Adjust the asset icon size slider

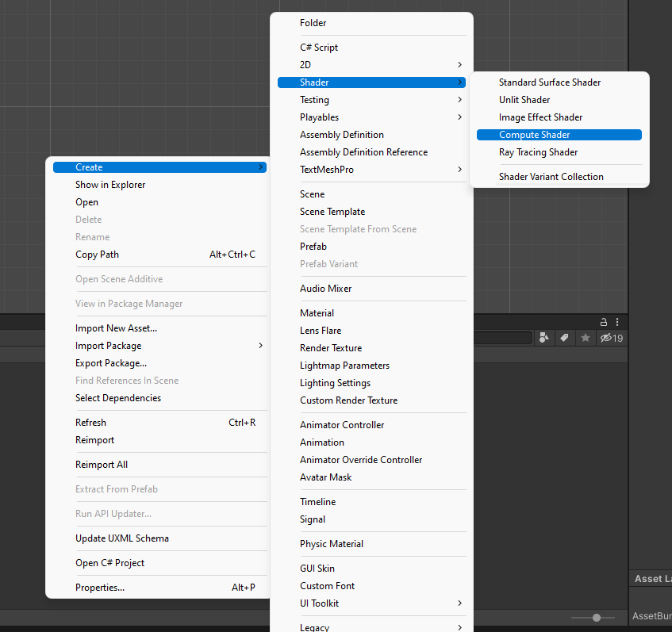click(x=597, y=617)
